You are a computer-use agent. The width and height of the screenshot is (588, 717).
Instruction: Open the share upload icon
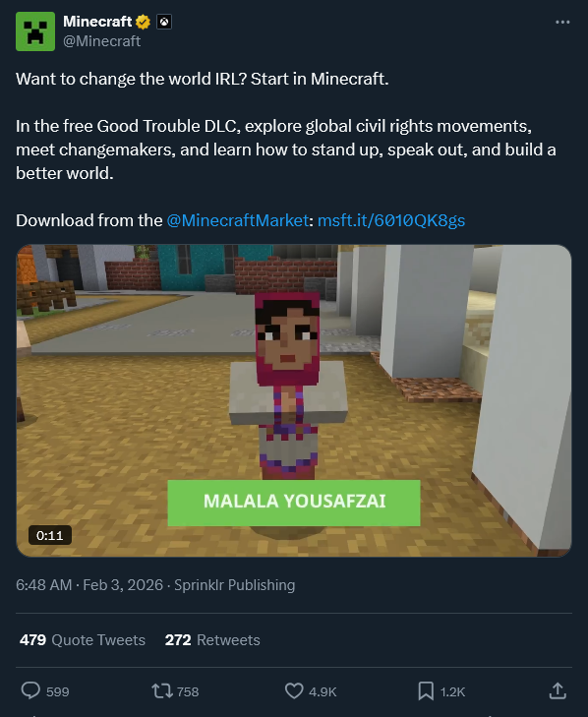tap(558, 690)
